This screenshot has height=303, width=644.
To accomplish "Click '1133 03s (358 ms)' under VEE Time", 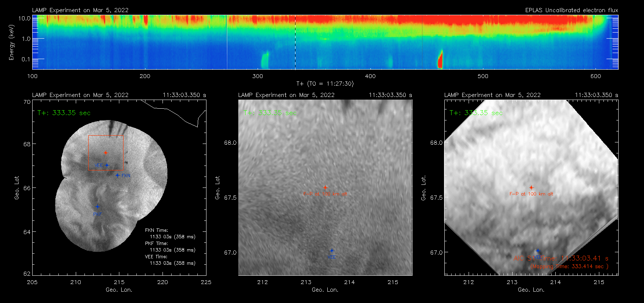I will (x=173, y=263).
